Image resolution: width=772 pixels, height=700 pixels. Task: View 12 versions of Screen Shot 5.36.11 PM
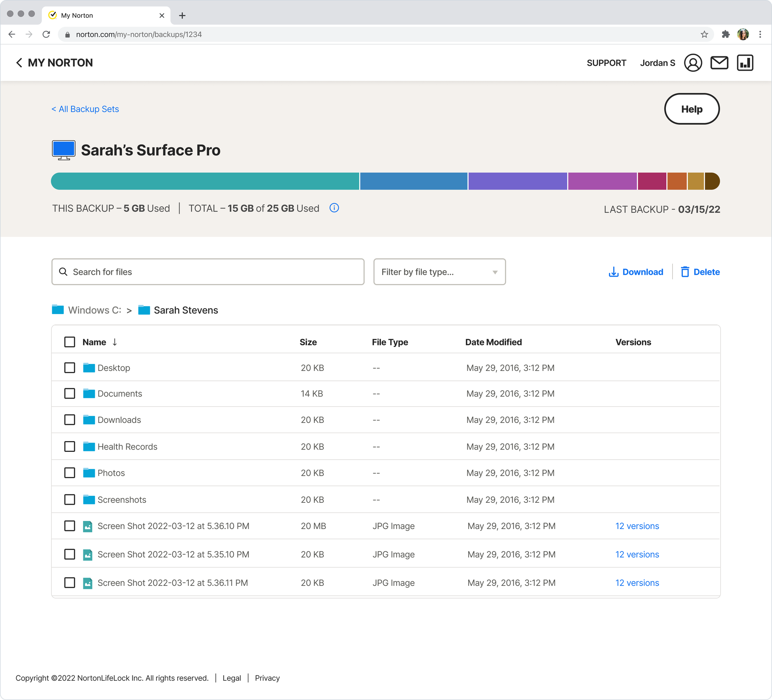(637, 583)
